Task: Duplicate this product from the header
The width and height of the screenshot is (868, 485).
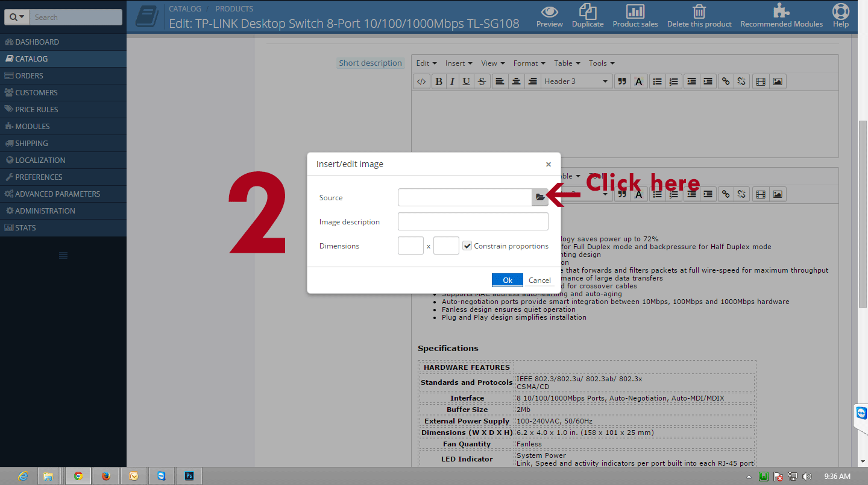Action: tap(588, 11)
